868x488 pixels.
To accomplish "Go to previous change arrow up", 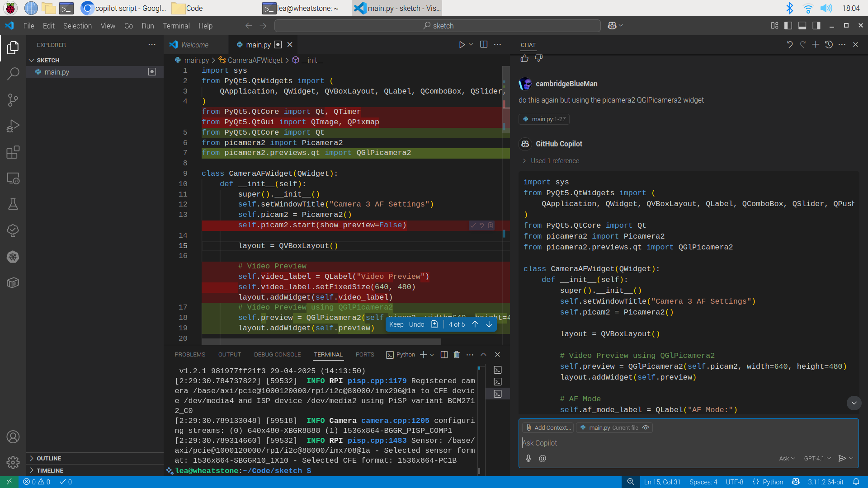I will click(x=475, y=324).
